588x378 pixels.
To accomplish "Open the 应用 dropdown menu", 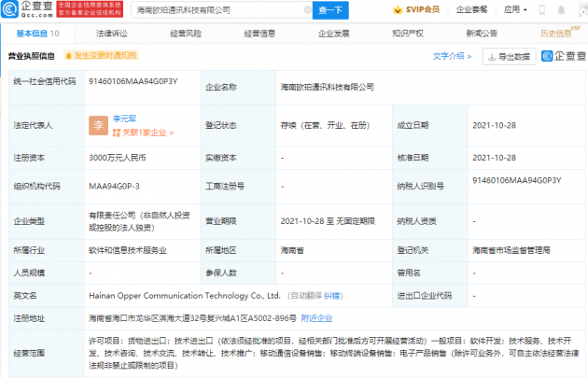I will point(515,9).
